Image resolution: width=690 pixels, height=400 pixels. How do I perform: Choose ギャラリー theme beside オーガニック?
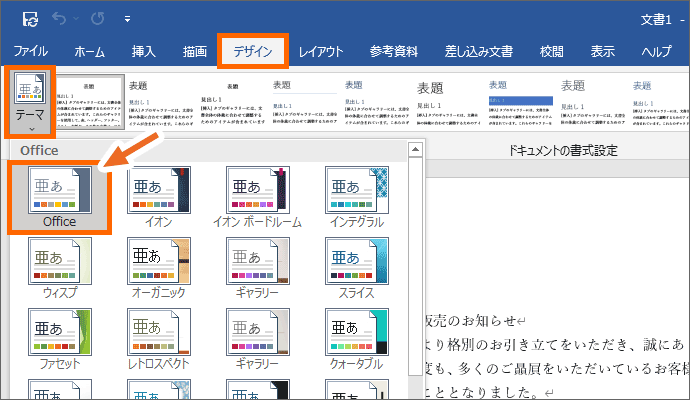tap(257, 268)
